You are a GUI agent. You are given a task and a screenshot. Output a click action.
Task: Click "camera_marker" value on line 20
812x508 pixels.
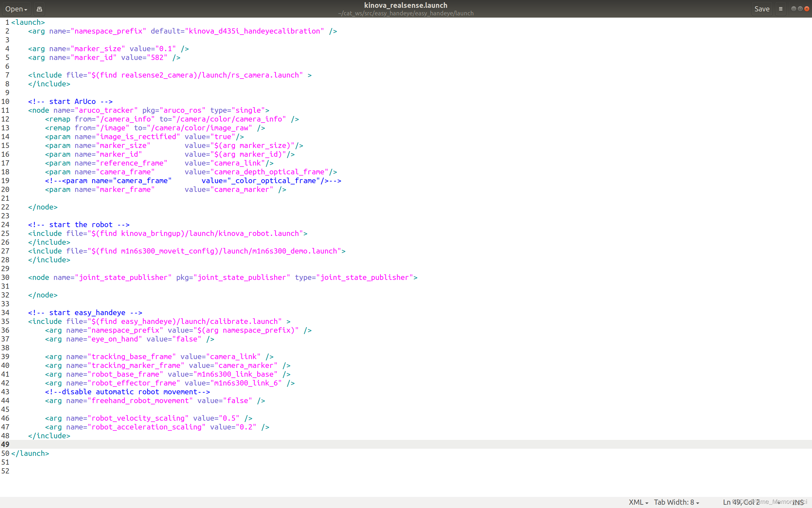pos(242,190)
